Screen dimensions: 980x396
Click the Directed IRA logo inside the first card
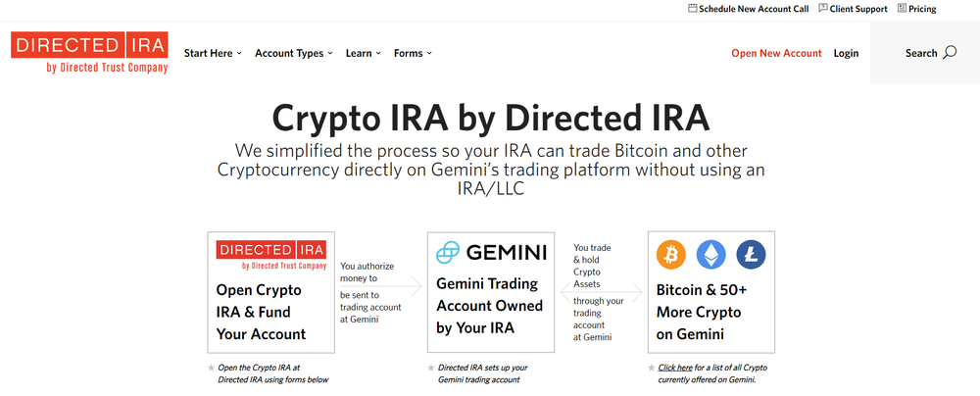point(270,255)
